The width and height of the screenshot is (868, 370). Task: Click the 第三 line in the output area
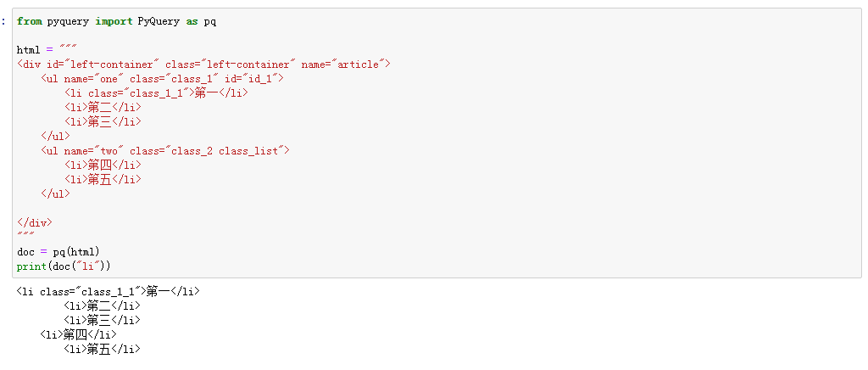click(102, 321)
